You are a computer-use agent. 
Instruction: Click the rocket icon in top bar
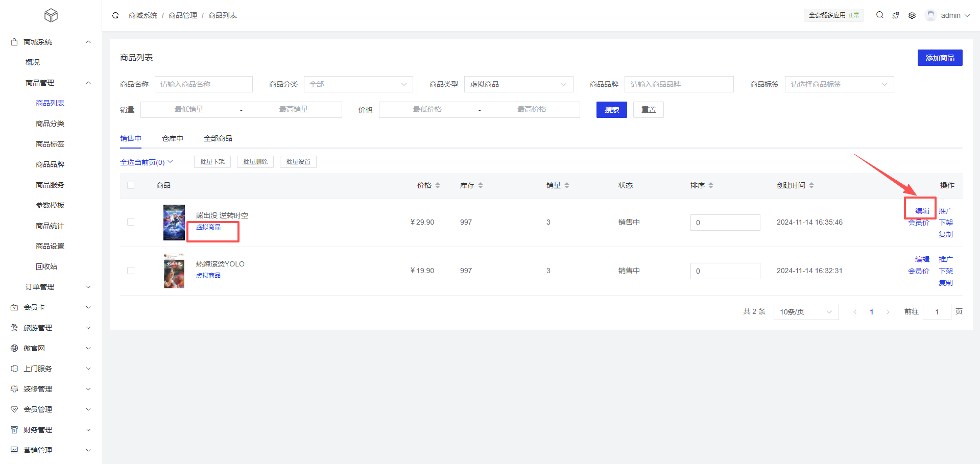[896, 15]
